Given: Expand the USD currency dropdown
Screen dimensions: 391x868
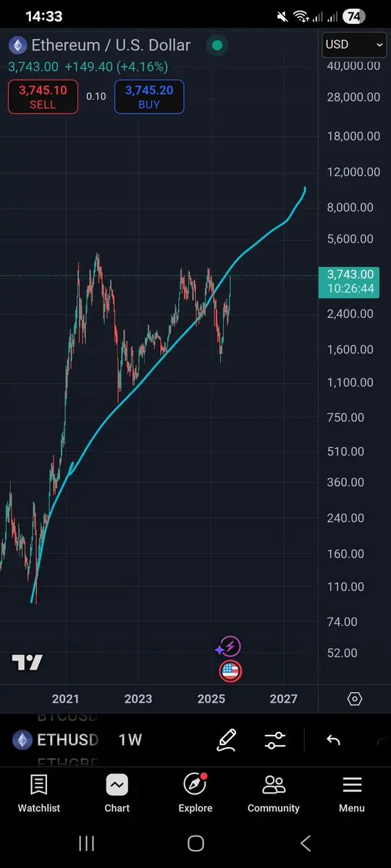Looking at the screenshot, I should tap(355, 45).
